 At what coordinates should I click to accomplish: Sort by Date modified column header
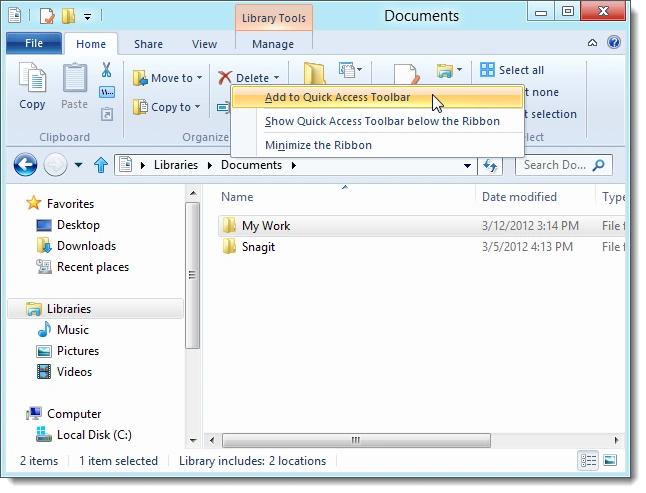point(519,197)
